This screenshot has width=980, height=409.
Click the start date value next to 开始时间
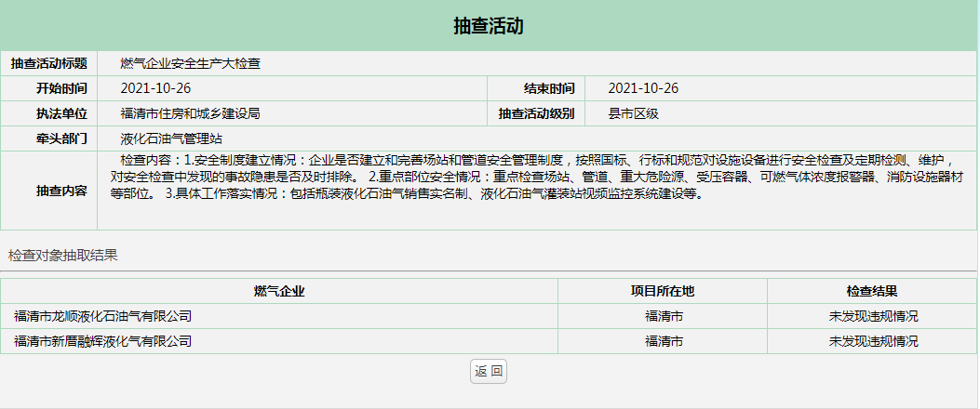[155, 88]
